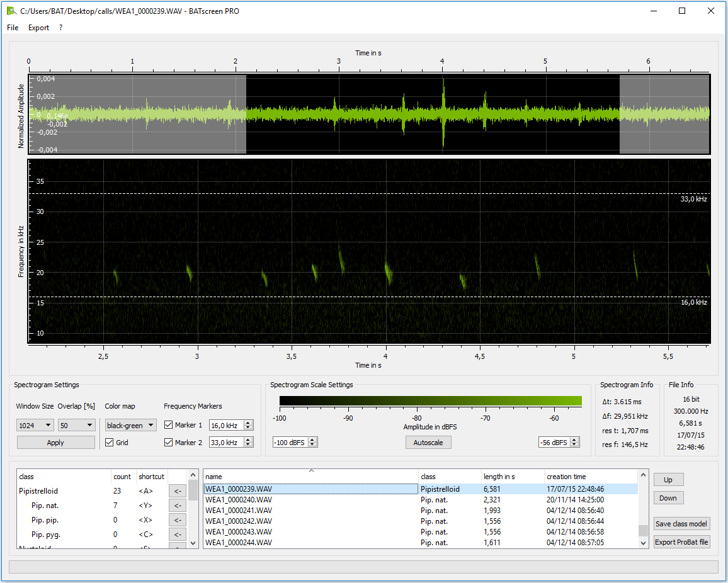Toggle the Marker 1 checkbox
The height and width of the screenshot is (583, 728).
tap(169, 425)
